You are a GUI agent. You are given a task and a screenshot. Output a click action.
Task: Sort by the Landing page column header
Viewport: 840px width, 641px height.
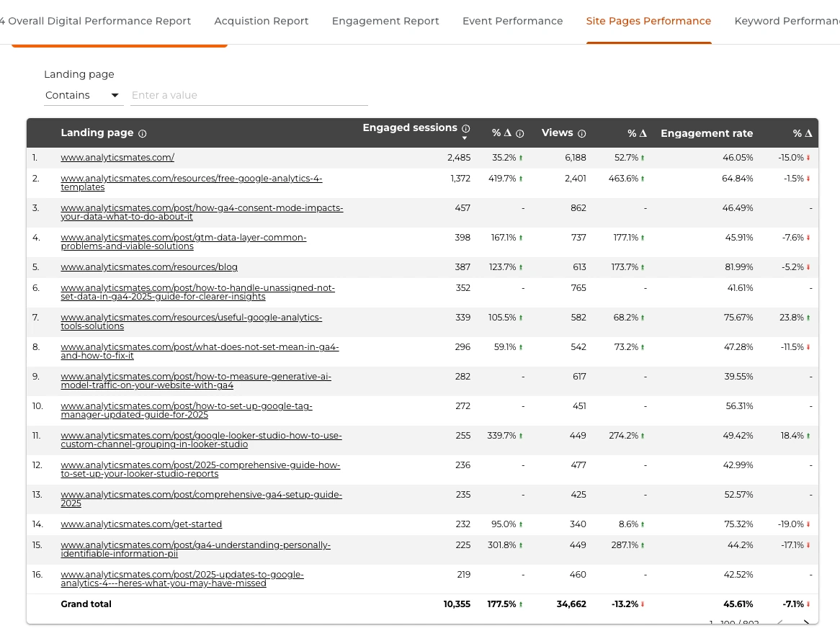[x=97, y=133]
